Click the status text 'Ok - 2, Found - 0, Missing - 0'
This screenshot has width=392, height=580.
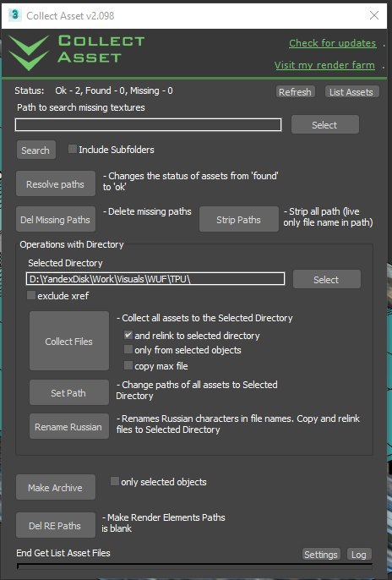(114, 90)
